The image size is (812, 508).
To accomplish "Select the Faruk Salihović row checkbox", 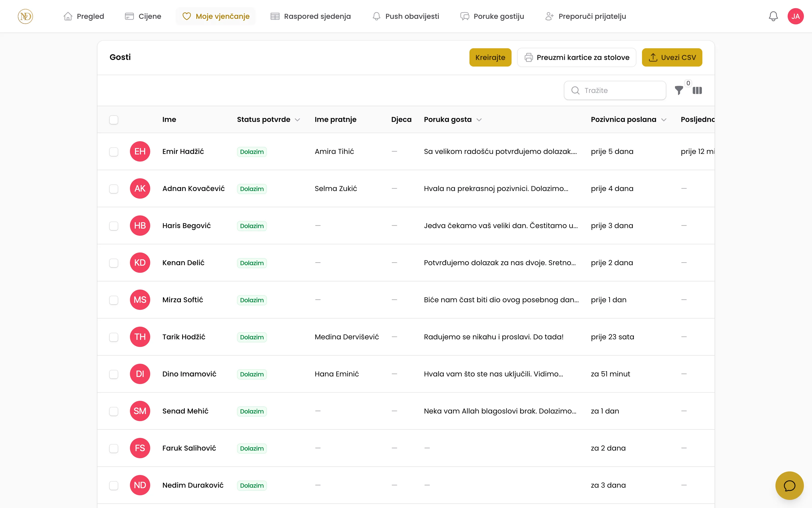I will click(x=114, y=449).
